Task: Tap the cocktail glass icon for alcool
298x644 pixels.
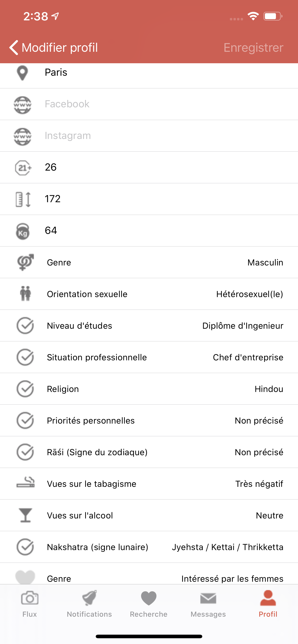Action: pos(25,515)
